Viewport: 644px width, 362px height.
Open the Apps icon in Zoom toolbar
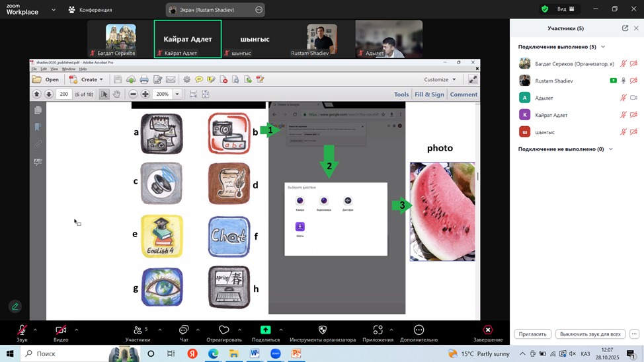[x=378, y=330]
